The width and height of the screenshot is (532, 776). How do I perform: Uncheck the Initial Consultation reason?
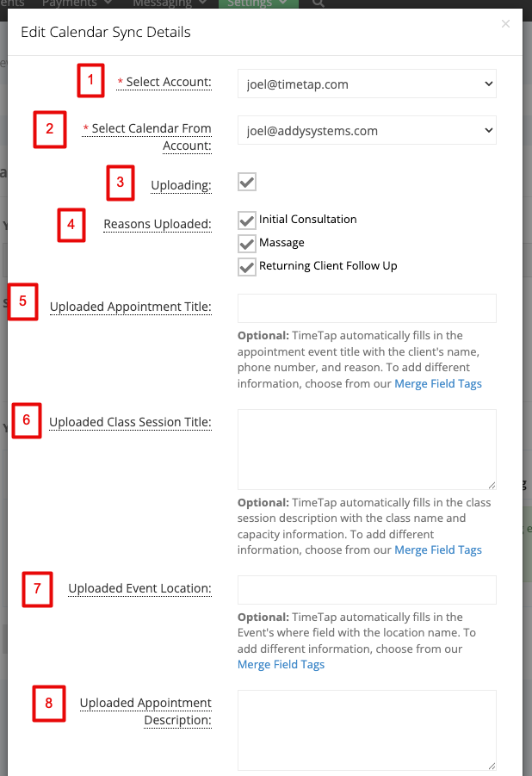(247, 220)
